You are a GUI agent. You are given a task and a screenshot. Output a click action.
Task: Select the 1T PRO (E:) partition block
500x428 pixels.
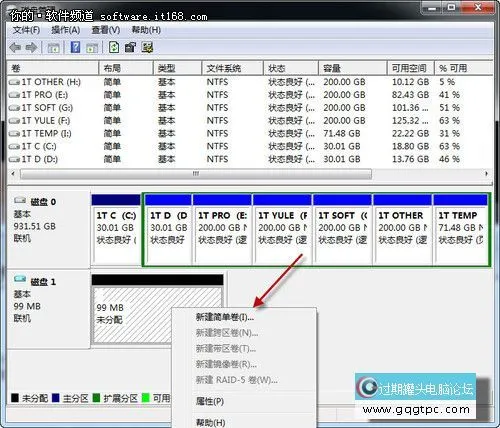(x=222, y=230)
